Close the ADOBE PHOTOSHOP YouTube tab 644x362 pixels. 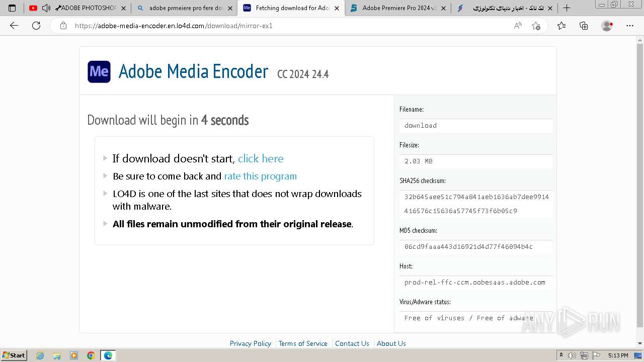tap(123, 8)
